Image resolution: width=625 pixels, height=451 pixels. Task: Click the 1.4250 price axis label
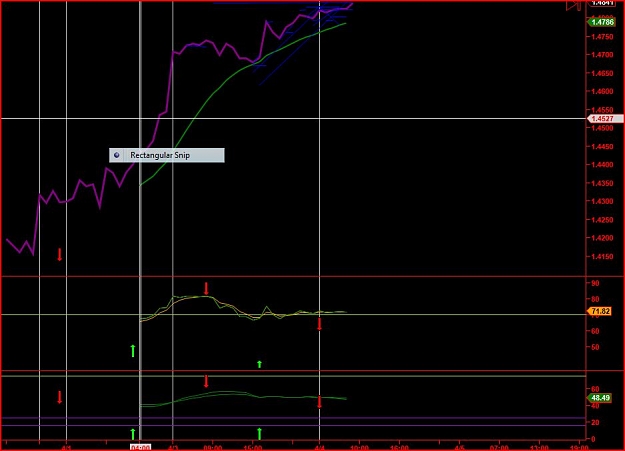pyautogui.click(x=602, y=220)
